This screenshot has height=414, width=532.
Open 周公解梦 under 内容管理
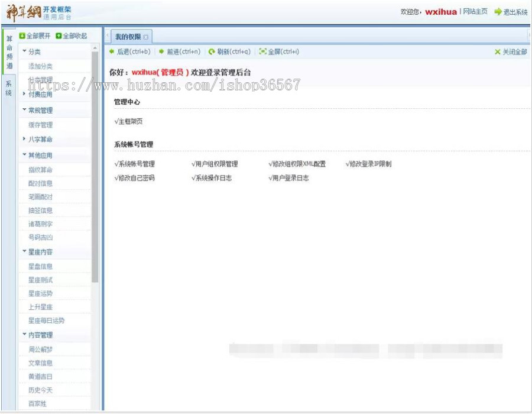[x=40, y=350]
